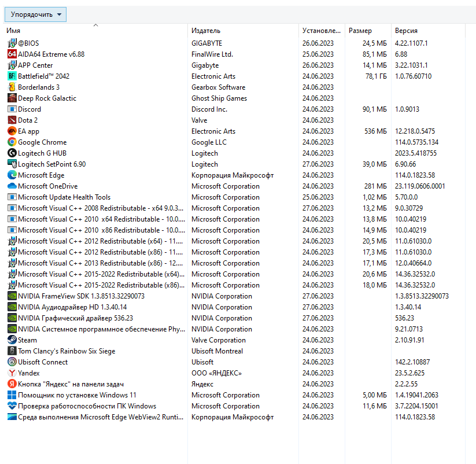Click the GIGABYTE publisher cell
Screen dimensions: 476x464
click(206, 43)
